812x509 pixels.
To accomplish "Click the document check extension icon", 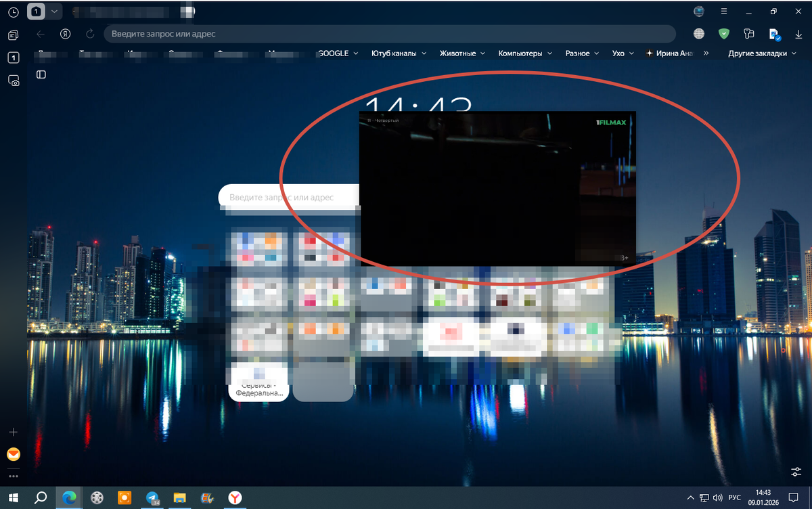I will [775, 34].
